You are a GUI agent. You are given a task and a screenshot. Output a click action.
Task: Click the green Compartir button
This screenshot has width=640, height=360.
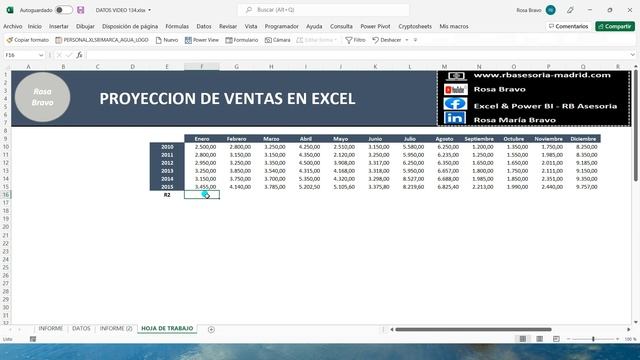[x=615, y=26]
